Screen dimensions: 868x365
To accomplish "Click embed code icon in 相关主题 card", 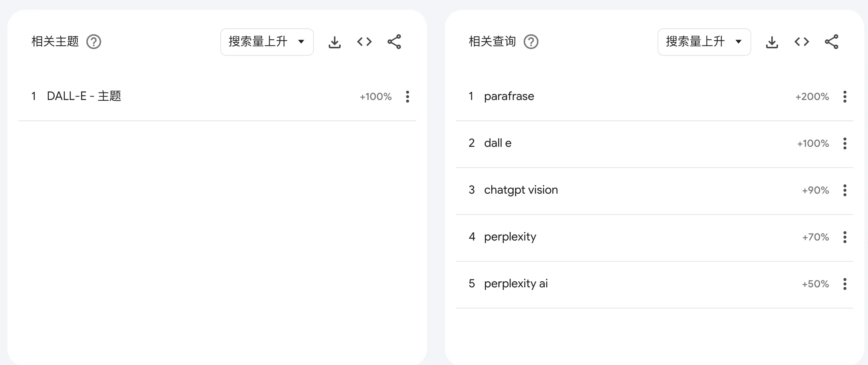I will pyautogui.click(x=364, y=42).
